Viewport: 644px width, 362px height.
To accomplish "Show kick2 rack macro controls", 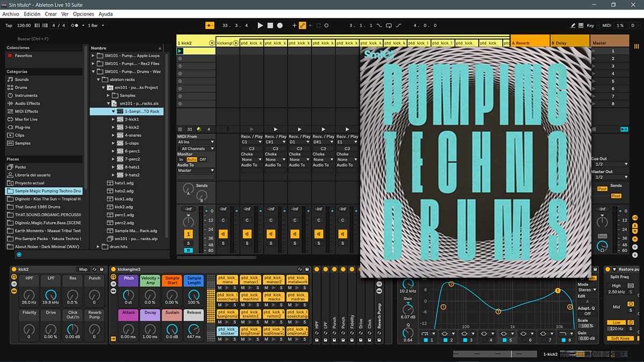I will (x=14, y=277).
